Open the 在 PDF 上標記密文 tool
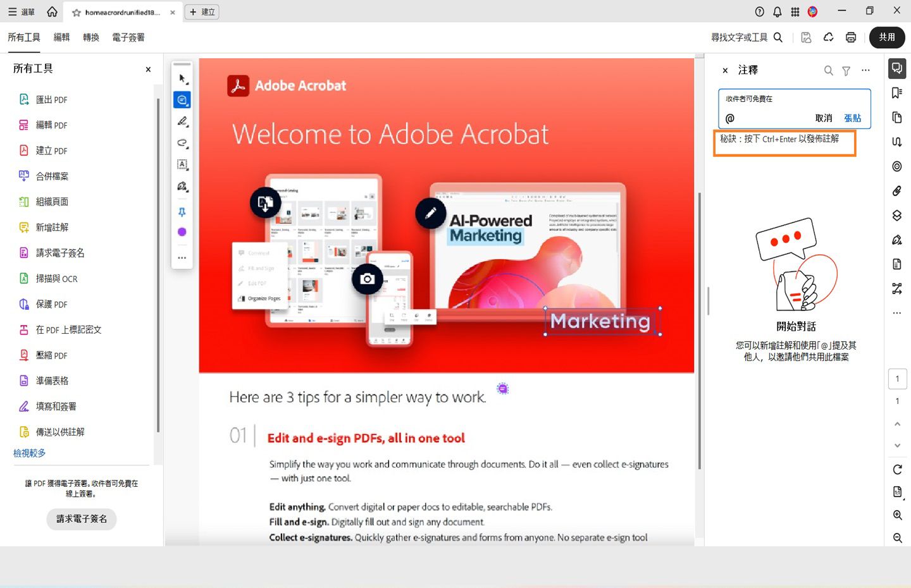The height and width of the screenshot is (588, 911). [x=60, y=329]
